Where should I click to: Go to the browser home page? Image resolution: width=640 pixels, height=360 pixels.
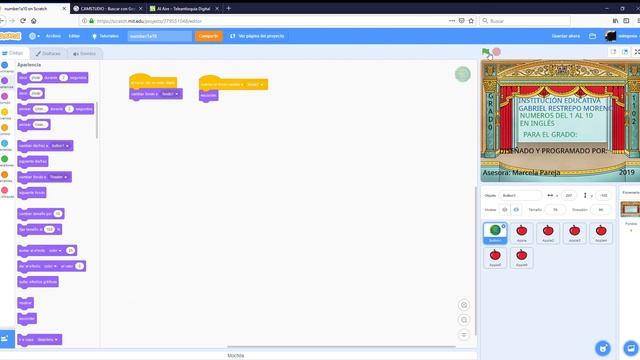pos(34,21)
